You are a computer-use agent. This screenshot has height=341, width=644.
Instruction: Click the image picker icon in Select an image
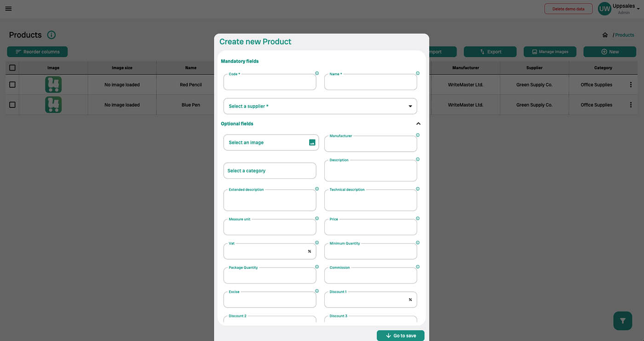312,142
